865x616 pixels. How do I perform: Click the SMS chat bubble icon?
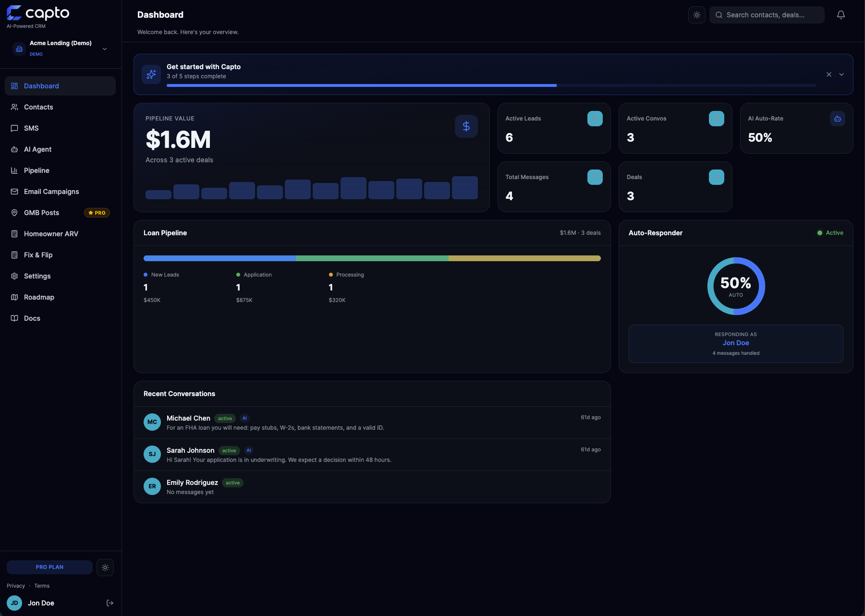tap(14, 128)
